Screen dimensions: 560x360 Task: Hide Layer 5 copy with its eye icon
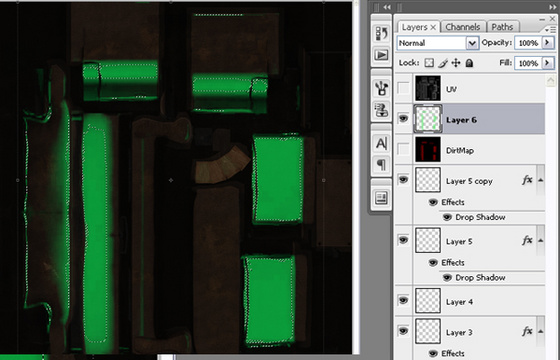(403, 179)
